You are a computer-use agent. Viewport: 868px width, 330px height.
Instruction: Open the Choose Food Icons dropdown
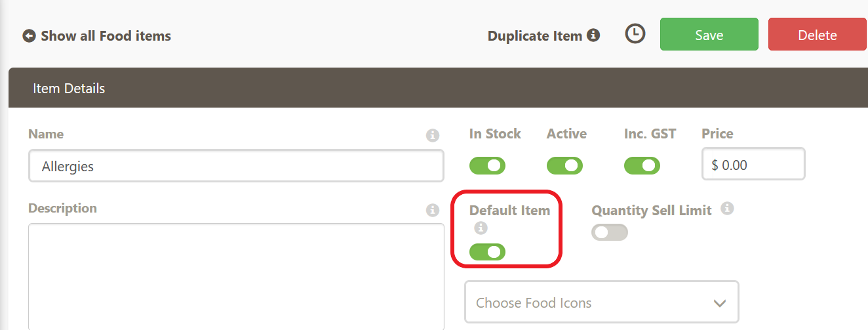pos(590,302)
